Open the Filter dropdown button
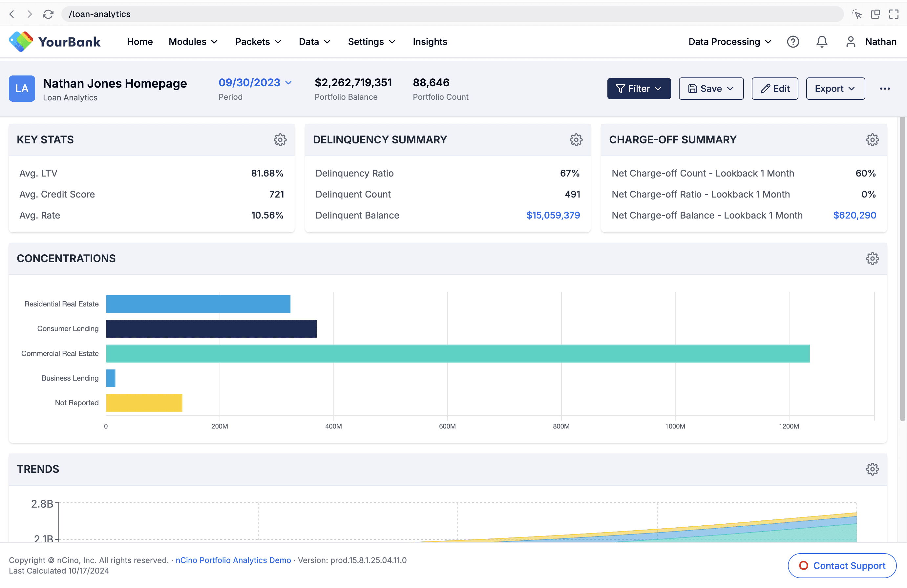The width and height of the screenshot is (907, 588). pyautogui.click(x=639, y=88)
